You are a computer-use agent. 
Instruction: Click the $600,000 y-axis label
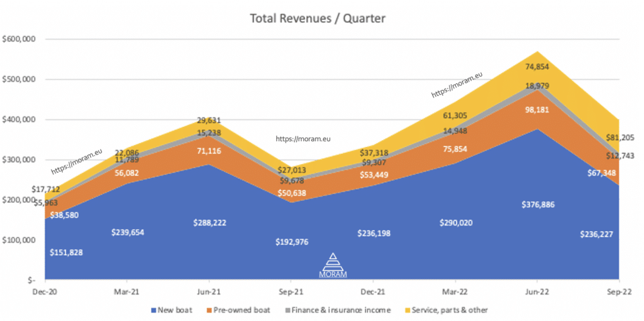[x=19, y=40]
